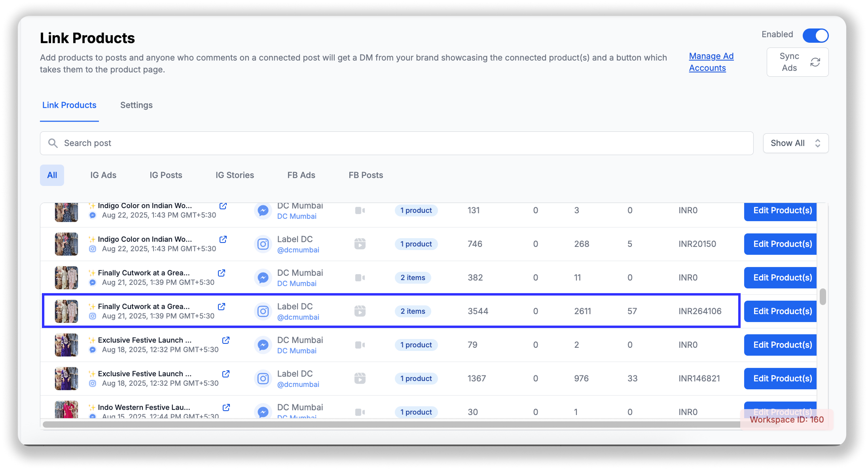The width and height of the screenshot is (868, 470).
Task: Open @dcmumbai link in row with INR264106
Action: click(298, 317)
